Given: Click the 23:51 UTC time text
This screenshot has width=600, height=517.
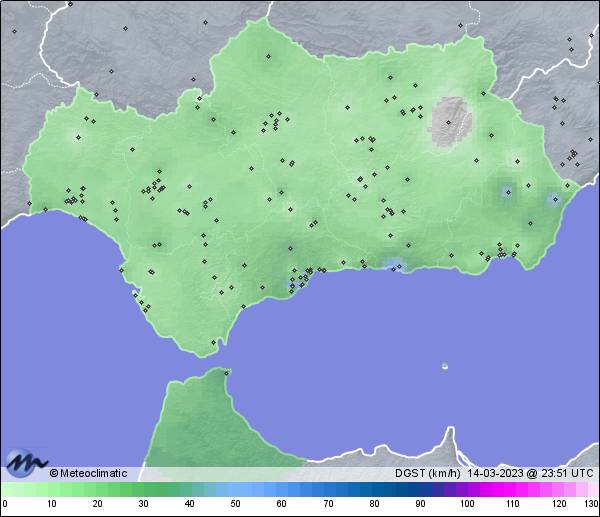Looking at the screenshot, I should [x=567, y=473].
